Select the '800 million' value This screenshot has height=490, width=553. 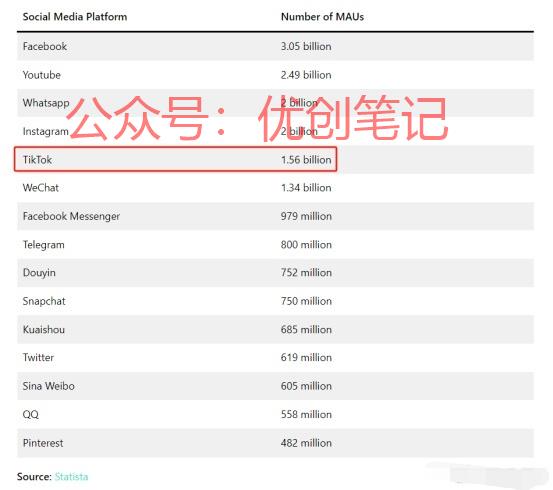pyautogui.click(x=306, y=244)
